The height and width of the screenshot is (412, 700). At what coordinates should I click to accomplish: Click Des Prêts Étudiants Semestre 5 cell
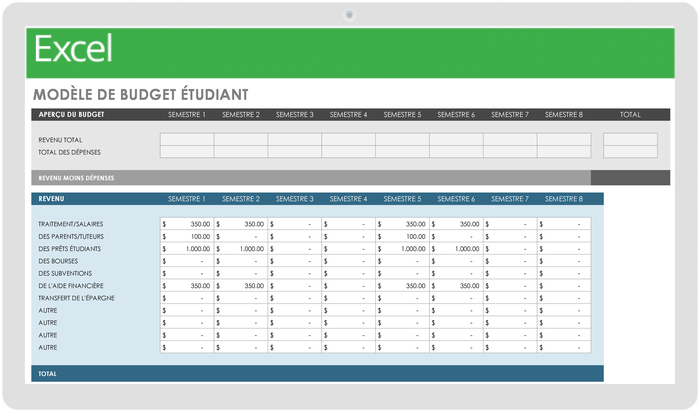tap(402, 248)
